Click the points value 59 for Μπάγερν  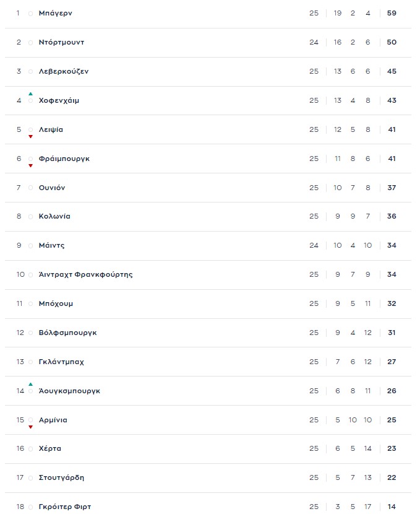pyautogui.click(x=392, y=13)
